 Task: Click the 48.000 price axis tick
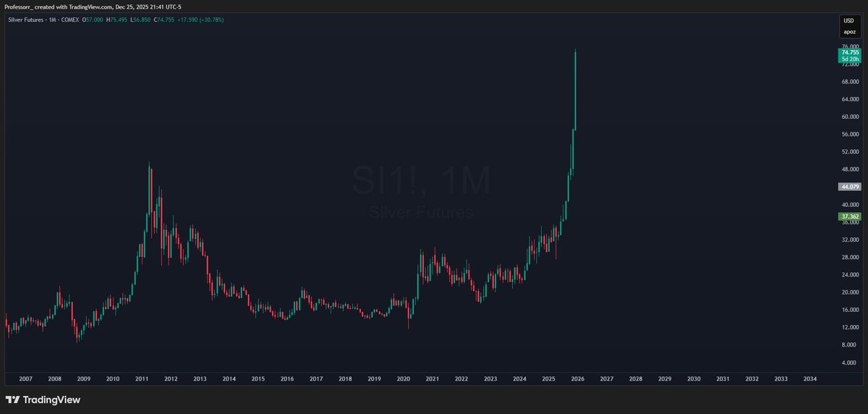pos(849,169)
